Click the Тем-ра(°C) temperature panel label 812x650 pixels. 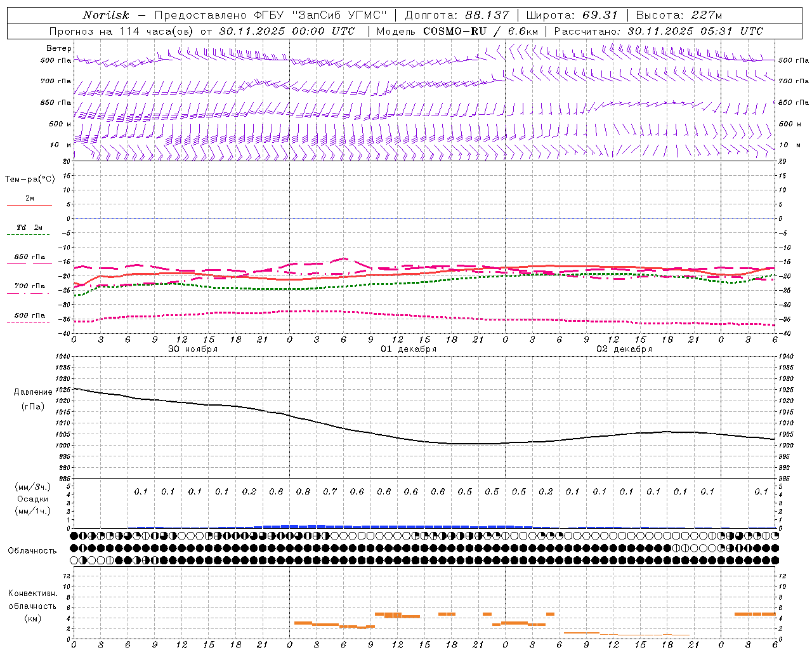click(30, 180)
